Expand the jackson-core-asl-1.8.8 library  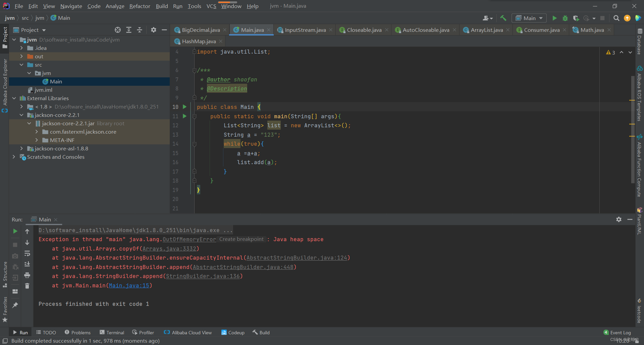pyautogui.click(x=21, y=148)
